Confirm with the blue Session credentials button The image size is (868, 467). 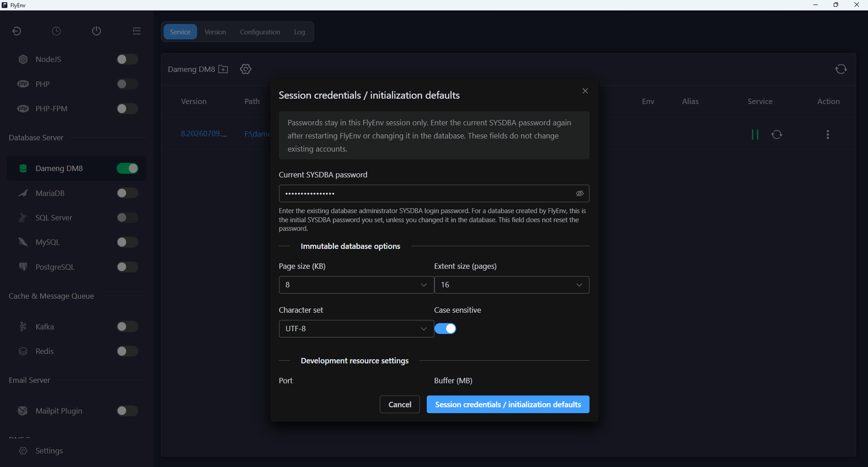(508, 405)
